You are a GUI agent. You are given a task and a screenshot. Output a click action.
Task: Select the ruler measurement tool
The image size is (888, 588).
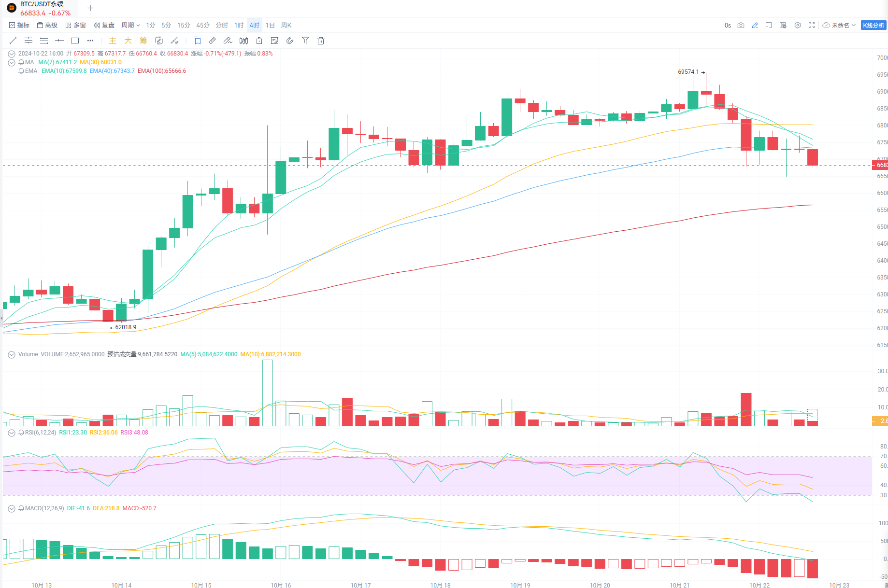click(213, 41)
